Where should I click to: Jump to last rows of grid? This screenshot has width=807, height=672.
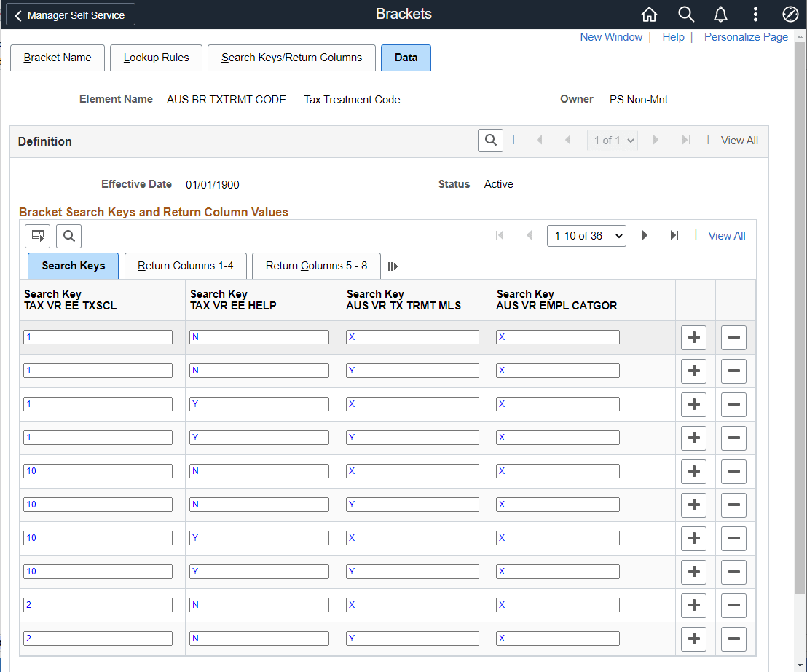(674, 236)
